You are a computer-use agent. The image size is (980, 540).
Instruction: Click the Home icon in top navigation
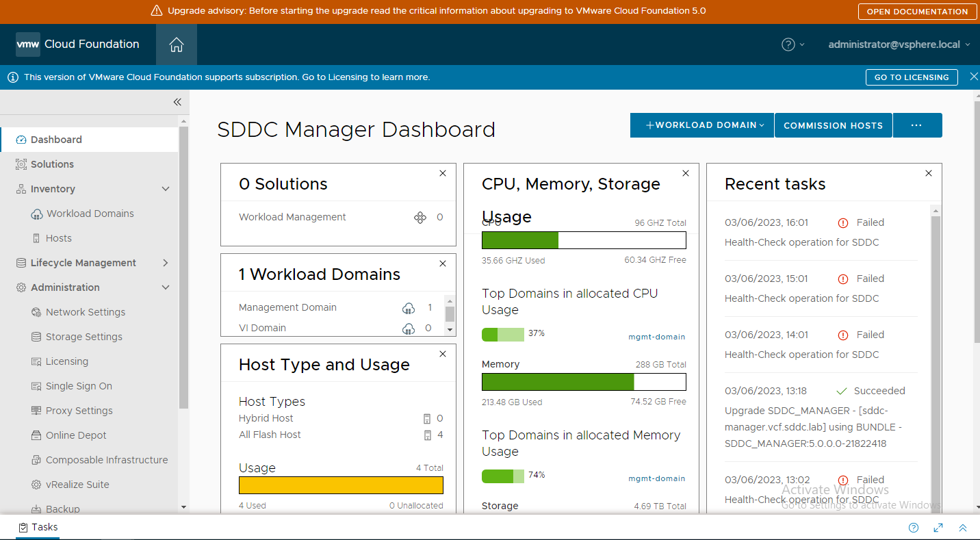pos(177,44)
